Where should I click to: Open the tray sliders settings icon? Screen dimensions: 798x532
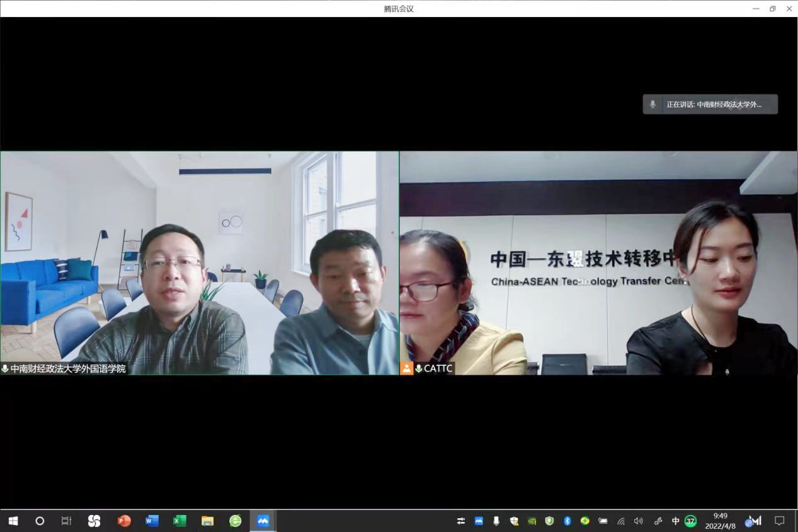click(461, 521)
